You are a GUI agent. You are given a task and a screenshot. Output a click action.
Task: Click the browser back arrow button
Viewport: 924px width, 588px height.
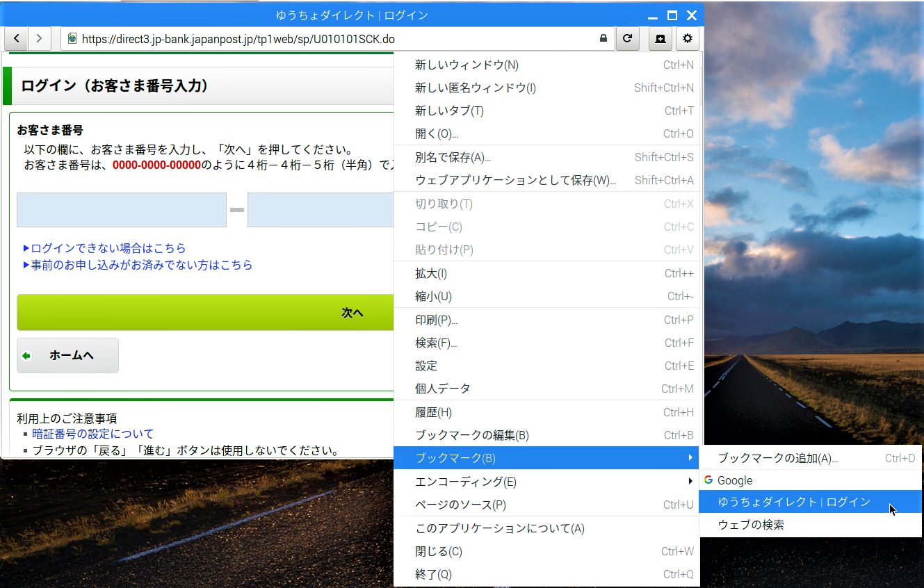point(17,39)
